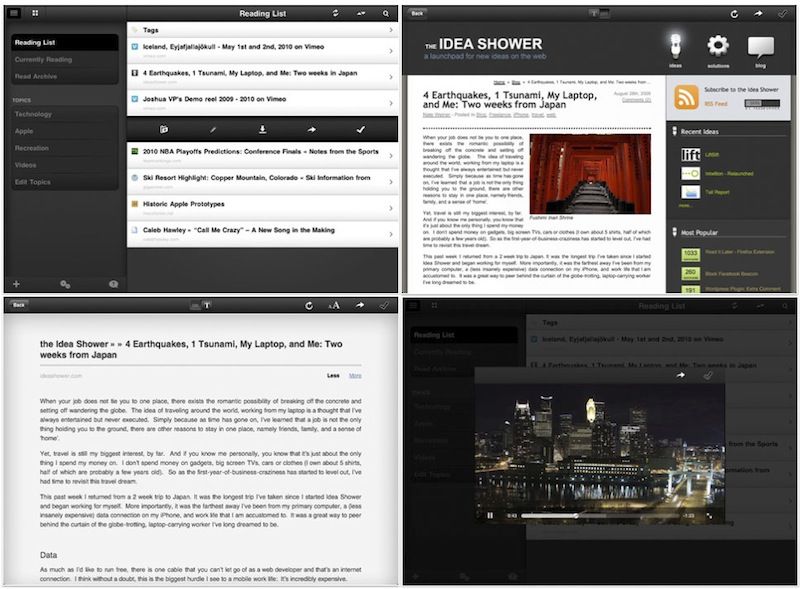
Task: Expand the Tags row chevron in the bright Reading List
Action: point(391,30)
